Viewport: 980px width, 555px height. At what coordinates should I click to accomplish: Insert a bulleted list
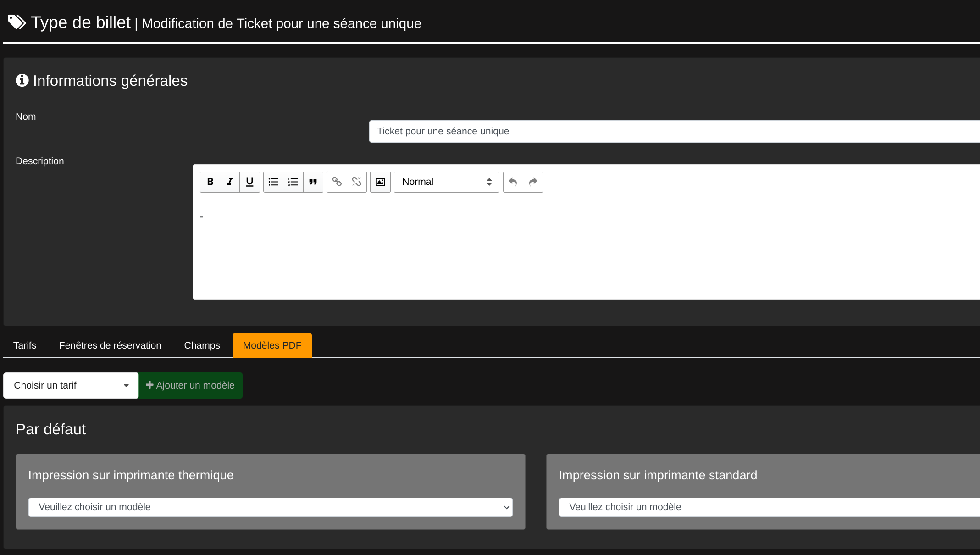(x=273, y=182)
